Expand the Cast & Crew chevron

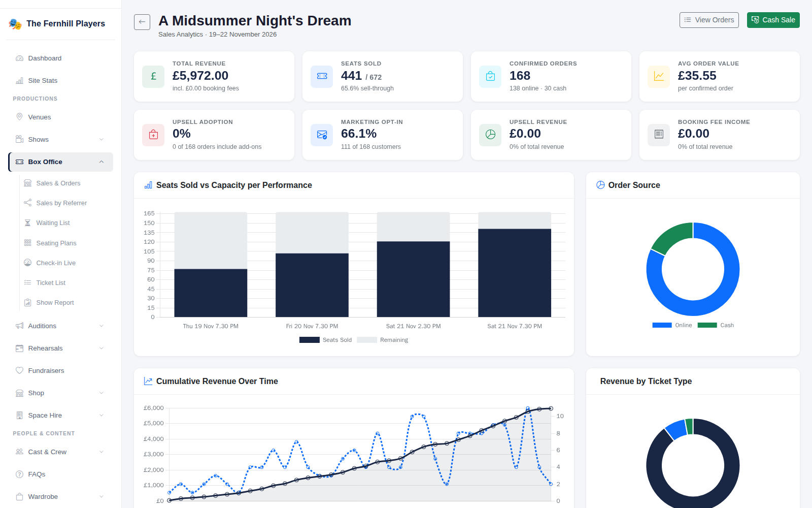101,452
